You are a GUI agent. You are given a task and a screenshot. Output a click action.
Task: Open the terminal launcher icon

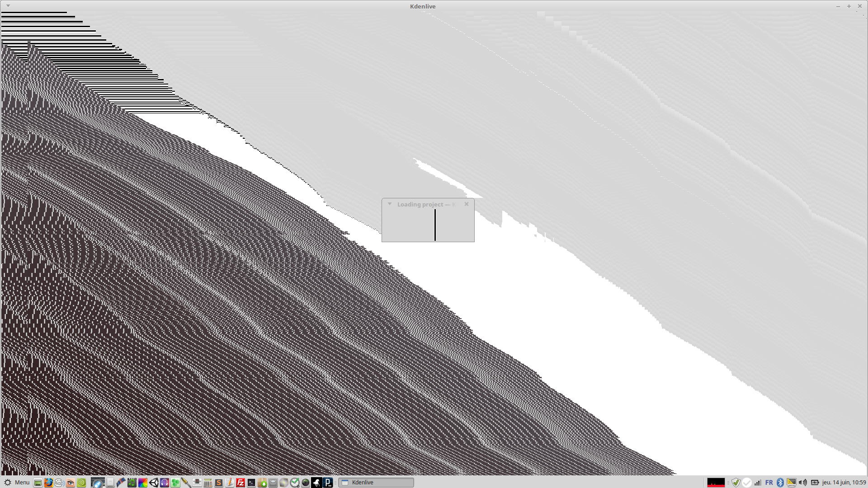(x=251, y=483)
